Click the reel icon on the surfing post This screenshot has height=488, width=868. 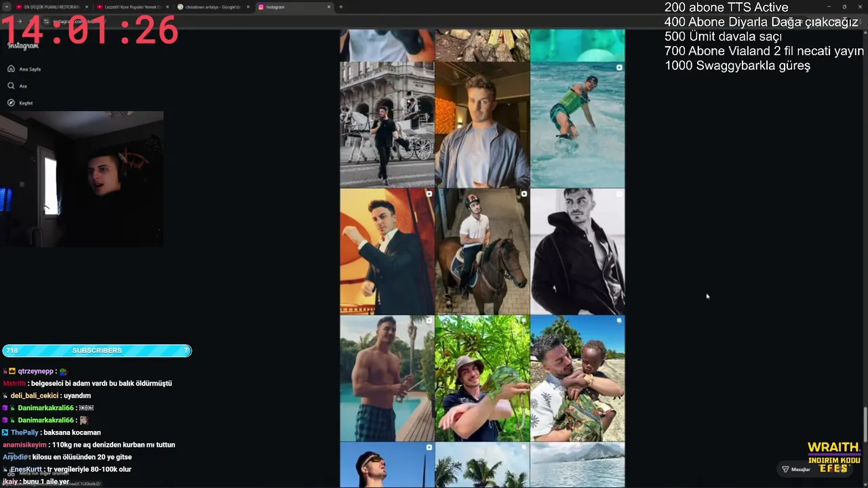pyautogui.click(x=619, y=68)
